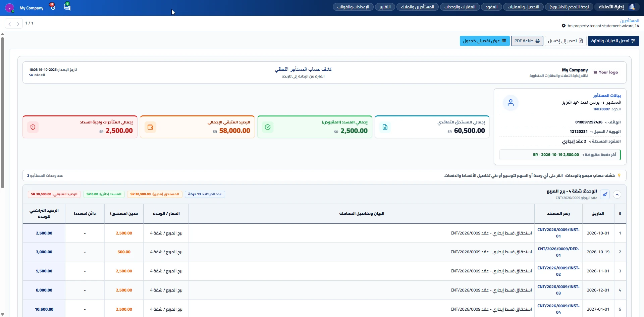Click scrollbar up arrow
This screenshot has width=644, height=317.
pos(2,34)
